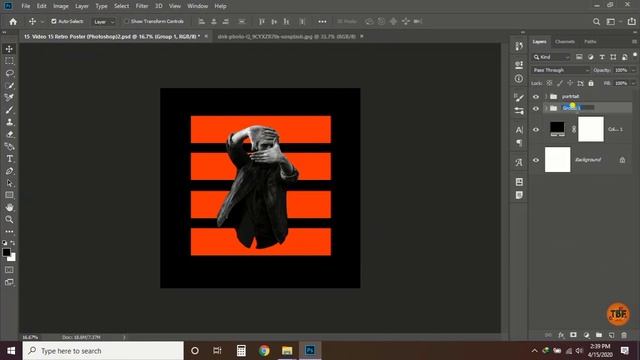Select the Path Selection arrow tool
Viewport: 640px width, 360px height.
9,183
